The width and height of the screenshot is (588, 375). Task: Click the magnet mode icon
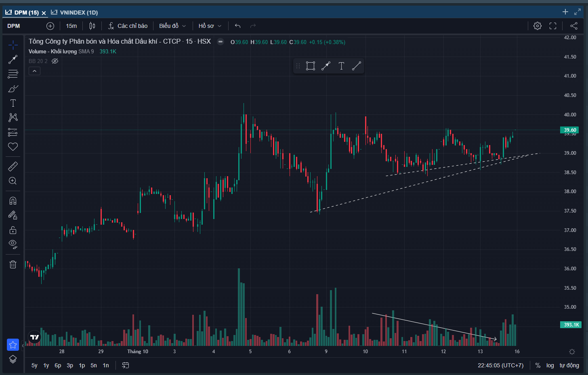point(13,201)
